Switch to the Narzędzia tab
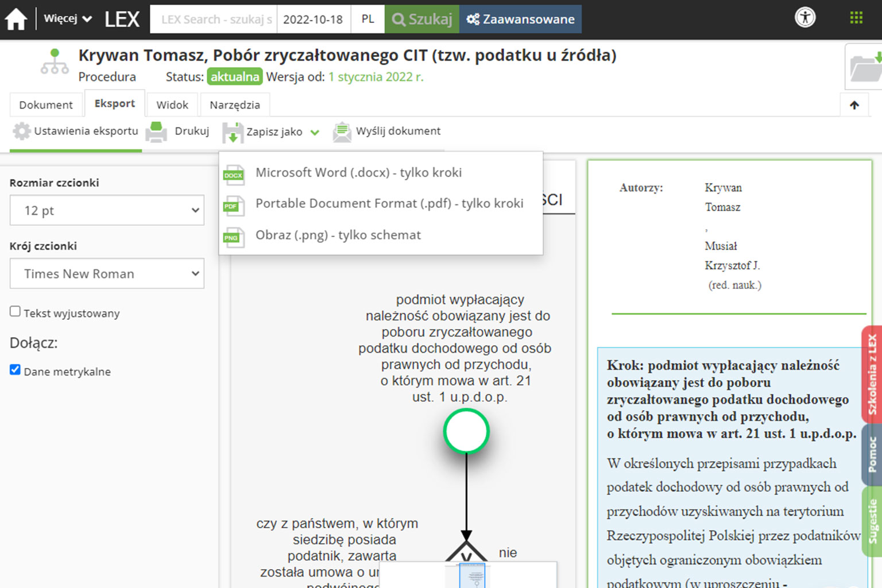This screenshot has width=882, height=588. tap(234, 105)
